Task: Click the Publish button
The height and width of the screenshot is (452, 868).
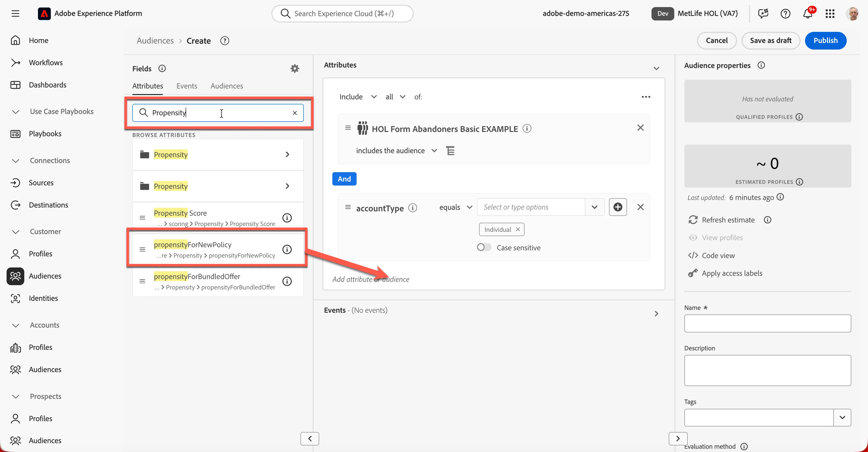Action: (826, 41)
